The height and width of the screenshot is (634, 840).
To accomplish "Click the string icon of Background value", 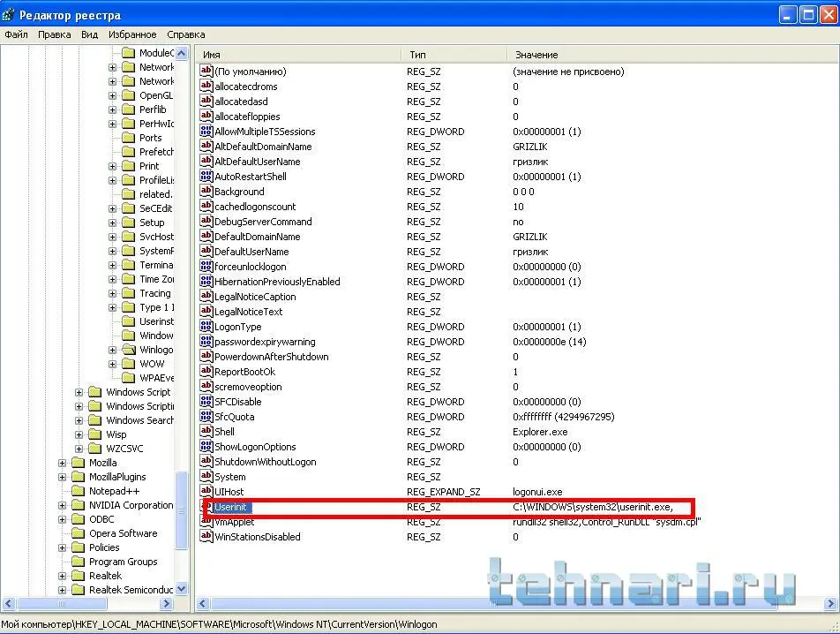I will [x=206, y=191].
